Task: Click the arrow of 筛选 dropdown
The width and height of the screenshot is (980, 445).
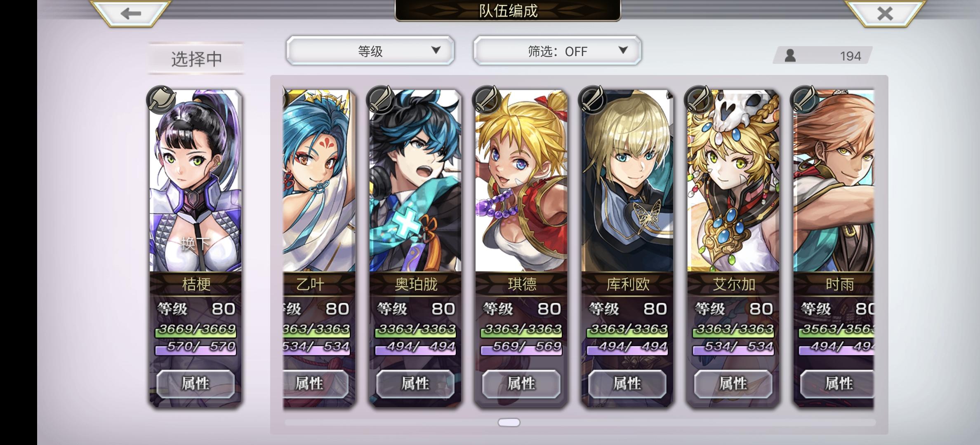Action: (623, 50)
